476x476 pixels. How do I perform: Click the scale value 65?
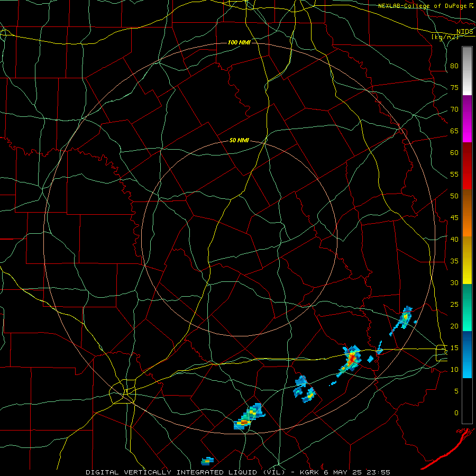(454, 131)
